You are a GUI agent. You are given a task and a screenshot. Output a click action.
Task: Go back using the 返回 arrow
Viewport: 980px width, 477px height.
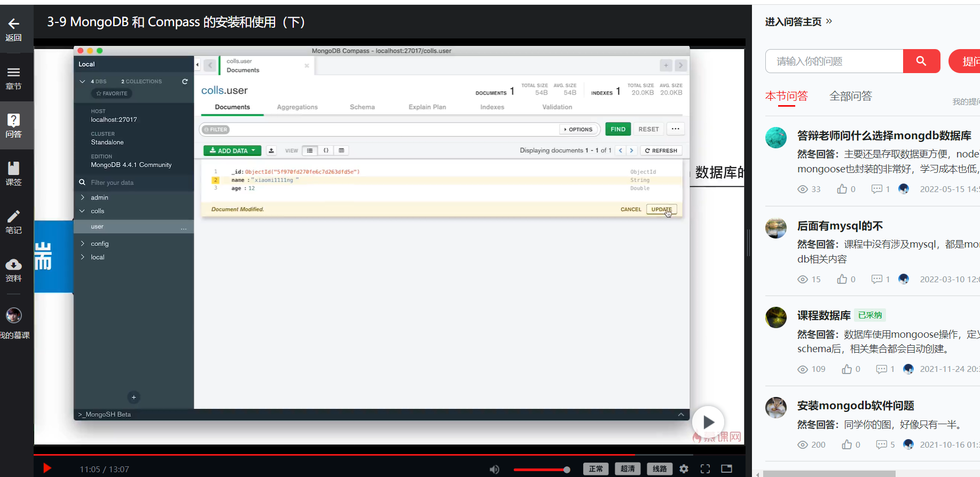[13, 29]
